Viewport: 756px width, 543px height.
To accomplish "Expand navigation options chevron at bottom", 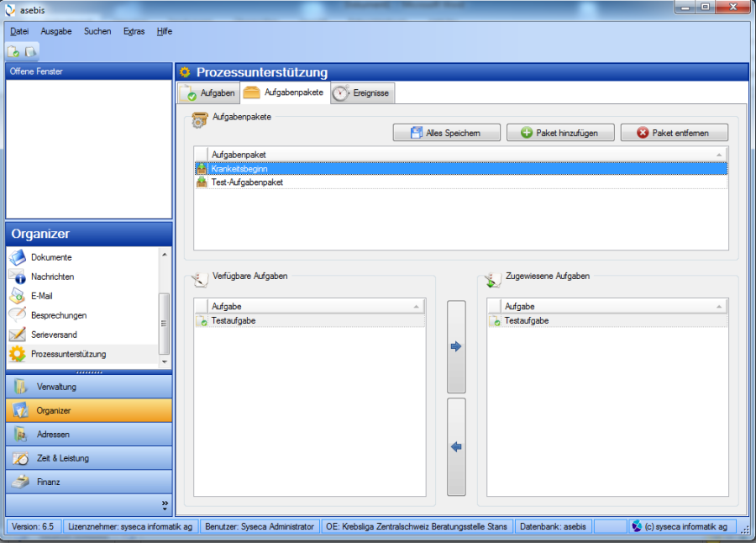I will [x=165, y=505].
